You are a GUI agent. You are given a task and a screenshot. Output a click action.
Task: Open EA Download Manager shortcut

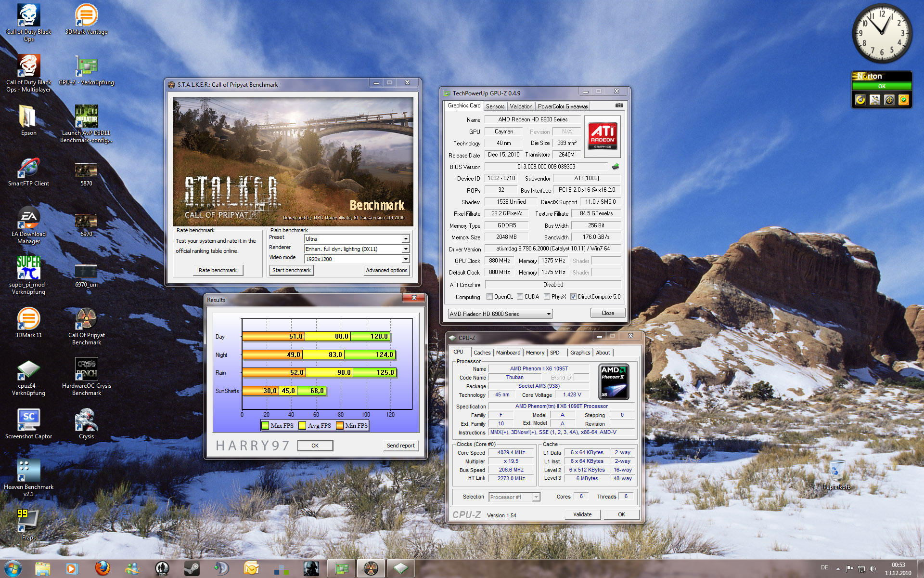coord(28,225)
